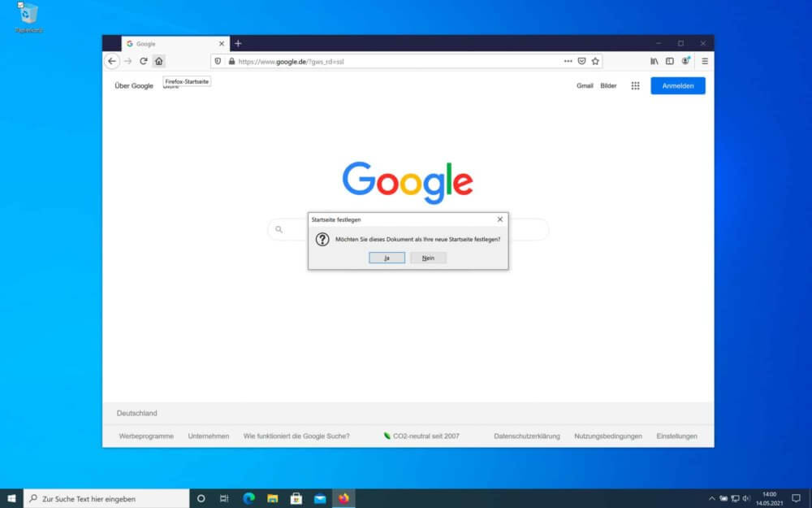Click the taskbar search box

[x=106, y=498]
